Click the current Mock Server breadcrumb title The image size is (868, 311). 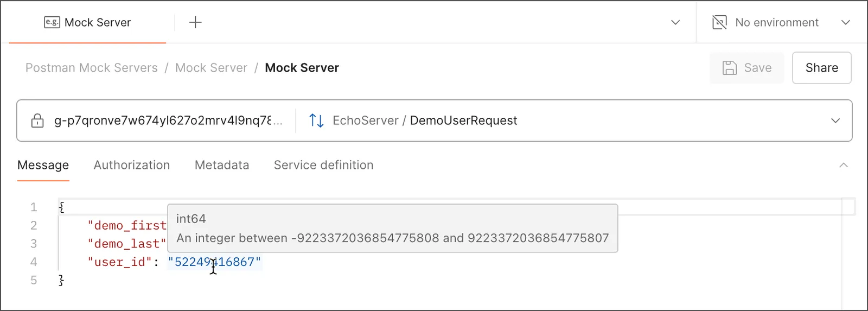302,68
